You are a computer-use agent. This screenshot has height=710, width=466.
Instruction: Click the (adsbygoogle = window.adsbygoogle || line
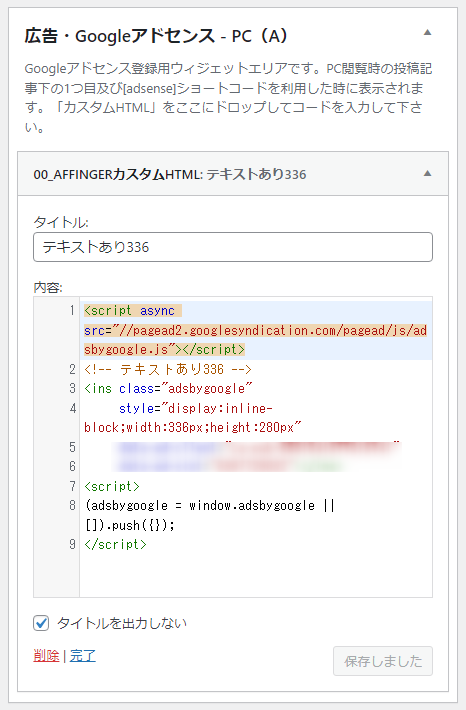(210, 505)
